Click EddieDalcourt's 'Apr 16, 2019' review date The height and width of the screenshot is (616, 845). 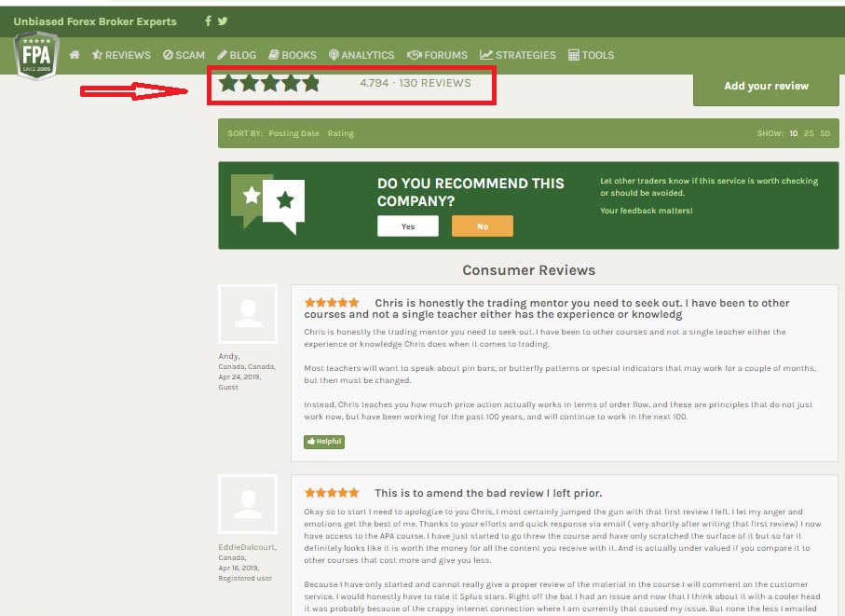point(239,568)
